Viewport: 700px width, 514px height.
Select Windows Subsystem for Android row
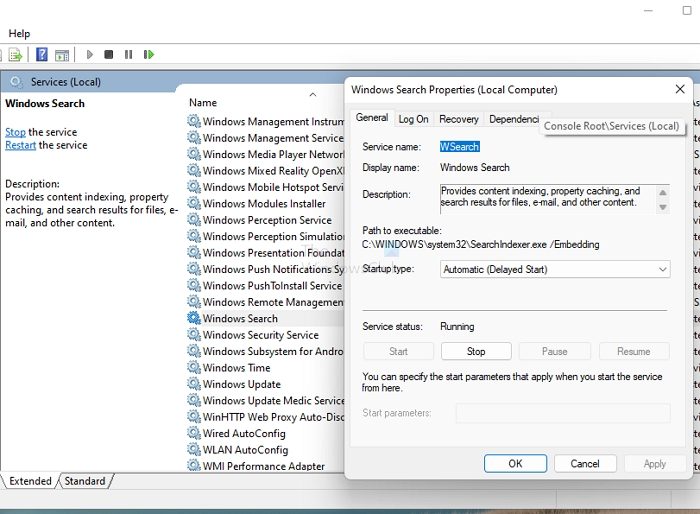tap(266, 351)
